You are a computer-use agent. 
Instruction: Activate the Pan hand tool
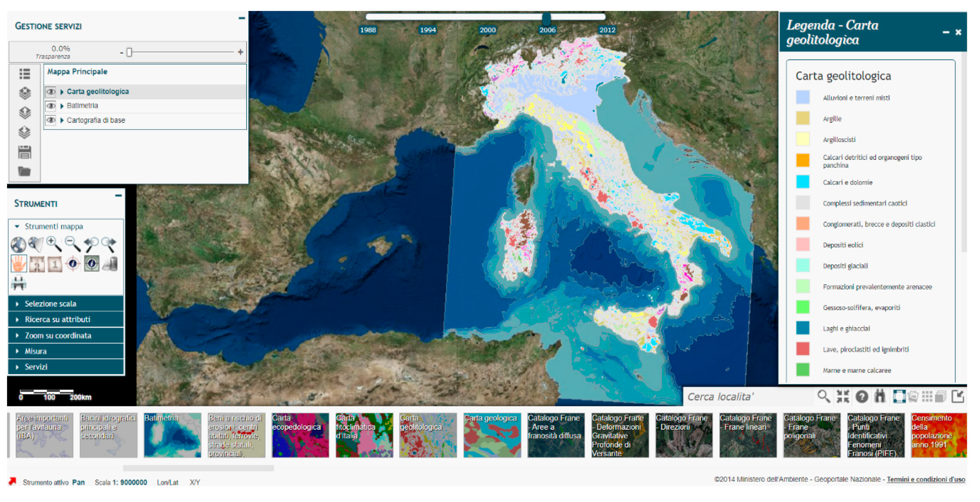point(19,264)
